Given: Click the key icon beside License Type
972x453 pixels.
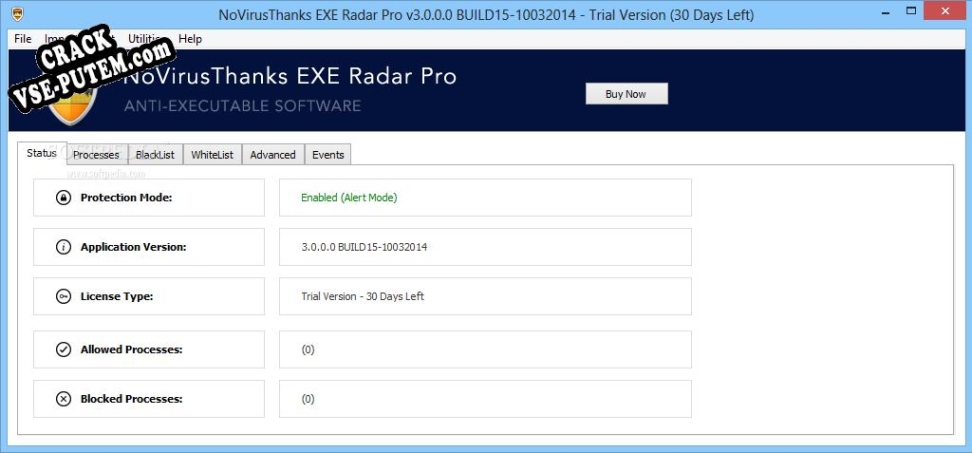Looking at the screenshot, I should (63, 296).
